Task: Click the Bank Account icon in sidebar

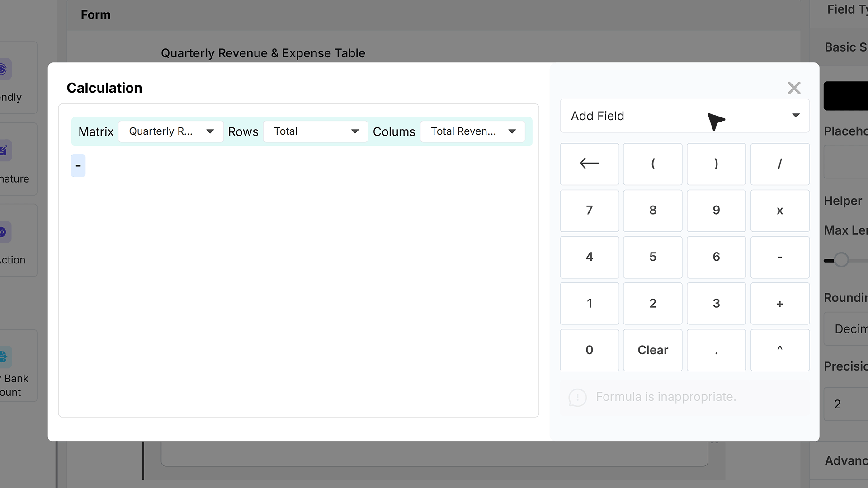Action: pyautogui.click(x=5, y=357)
